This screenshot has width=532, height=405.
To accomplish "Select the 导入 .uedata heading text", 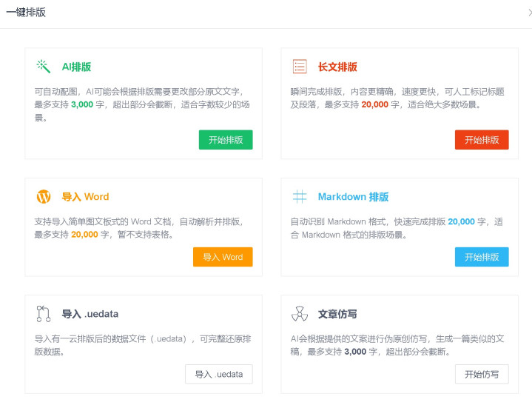I will 90,314.
